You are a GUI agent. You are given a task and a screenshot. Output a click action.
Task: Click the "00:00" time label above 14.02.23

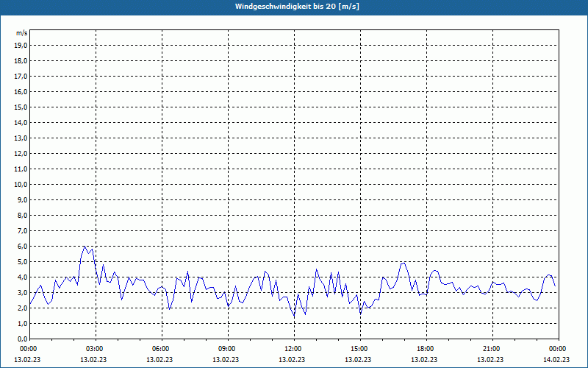558,349
